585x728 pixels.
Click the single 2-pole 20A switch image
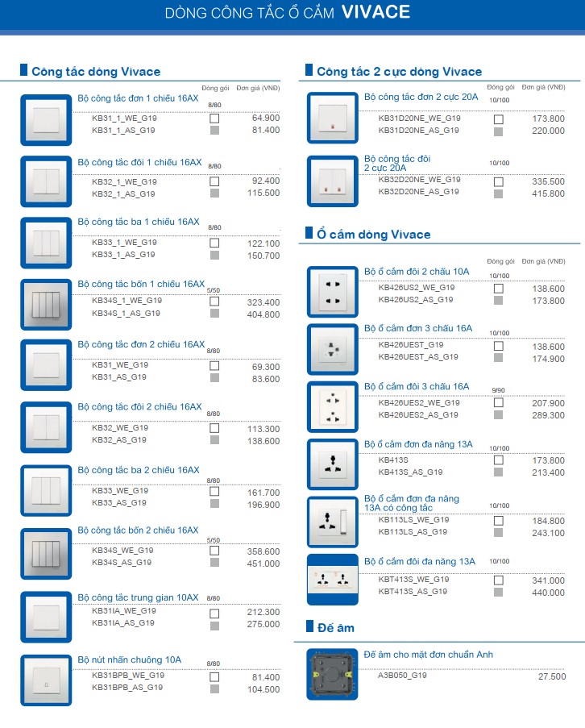tap(333, 118)
